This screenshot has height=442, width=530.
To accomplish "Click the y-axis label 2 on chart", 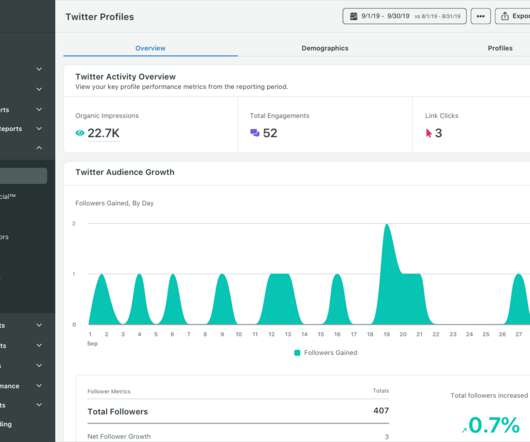I will [74, 223].
